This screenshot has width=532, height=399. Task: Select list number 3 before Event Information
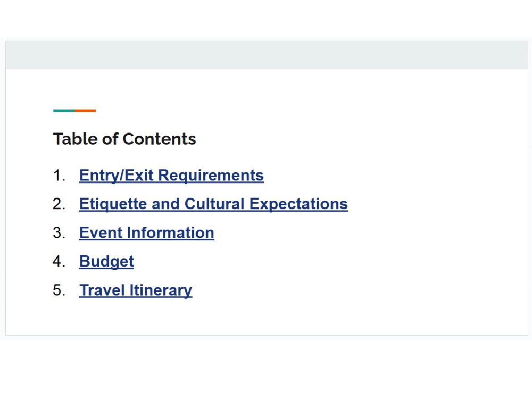[x=59, y=233]
